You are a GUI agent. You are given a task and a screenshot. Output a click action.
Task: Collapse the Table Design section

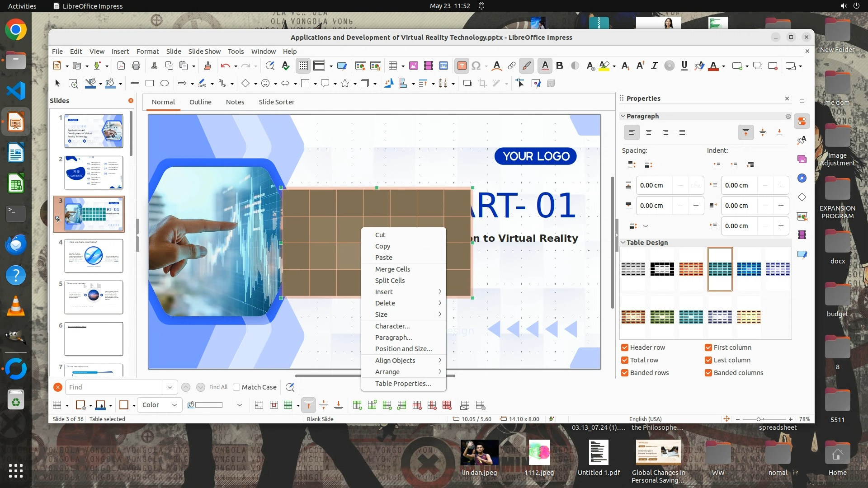[623, 243]
